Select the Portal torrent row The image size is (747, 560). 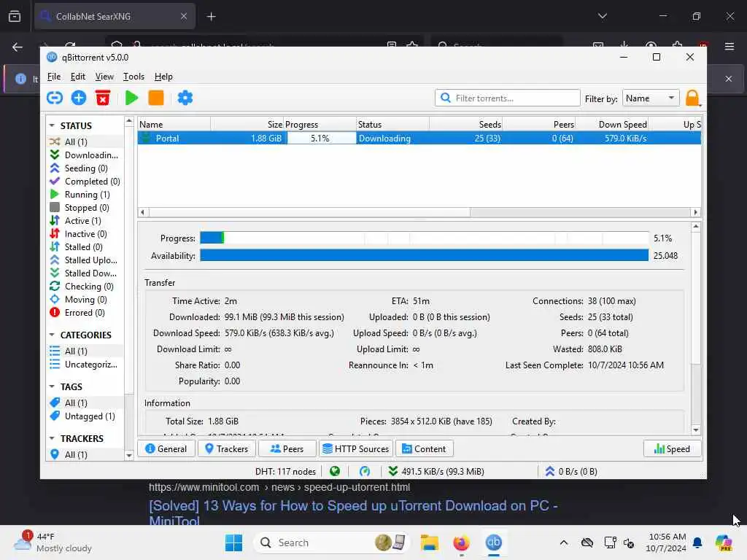pyautogui.click(x=419, y=138)
